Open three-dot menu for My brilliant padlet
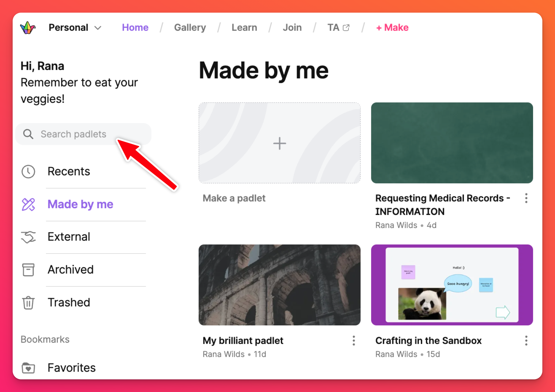555x392 pixels. (x=354, y=341)
